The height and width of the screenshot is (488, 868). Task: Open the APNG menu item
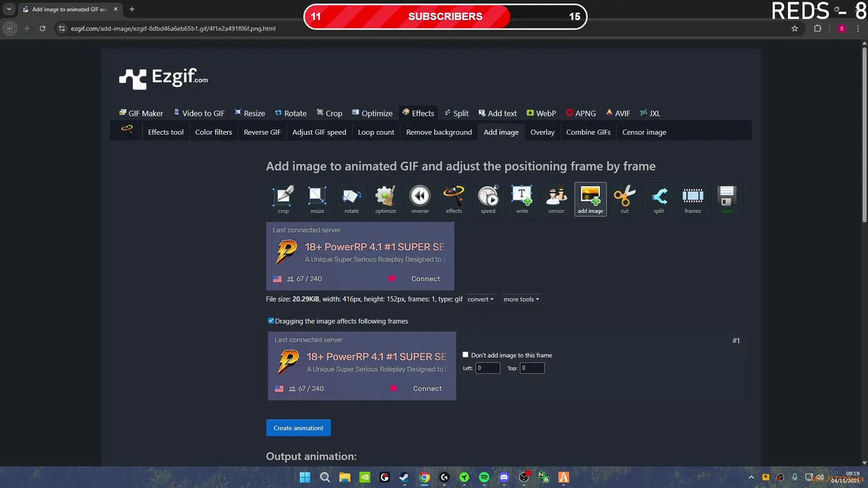581,113
